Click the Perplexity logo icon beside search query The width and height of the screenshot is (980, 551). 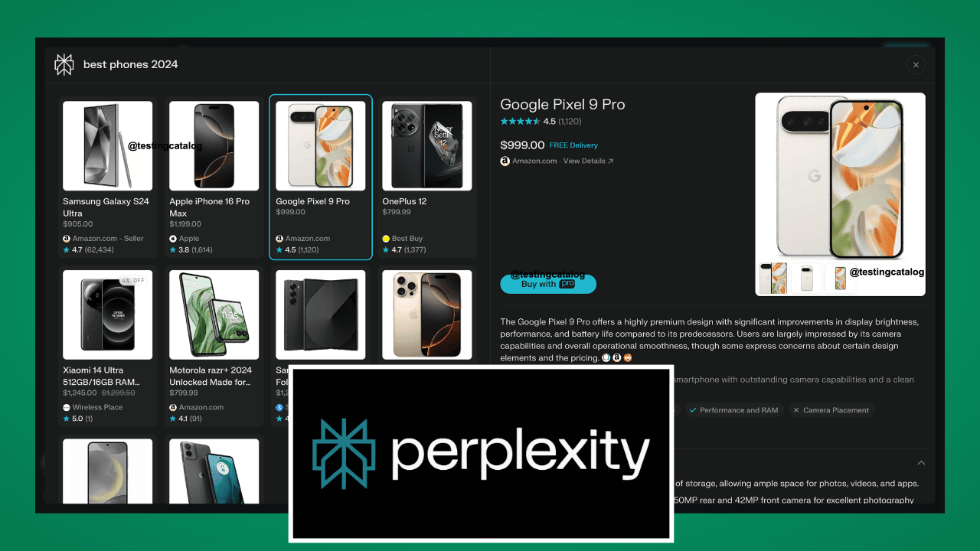click(x=64, y=64)
